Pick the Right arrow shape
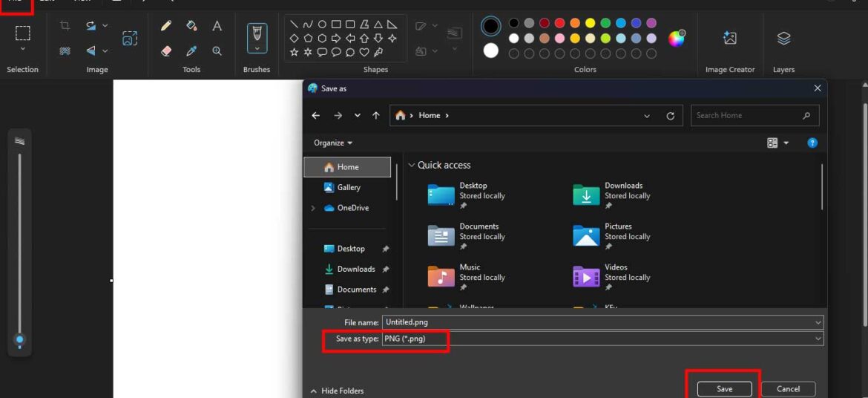The image size is (868, 398). coord(336,39)
